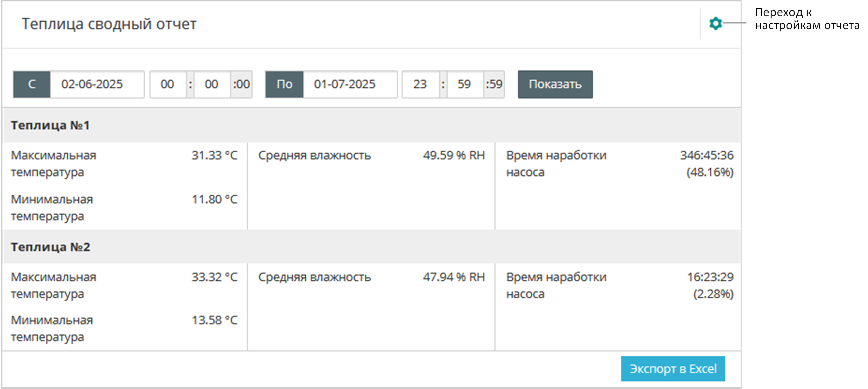Click the end minutes field showing 59

coord(464,85)
